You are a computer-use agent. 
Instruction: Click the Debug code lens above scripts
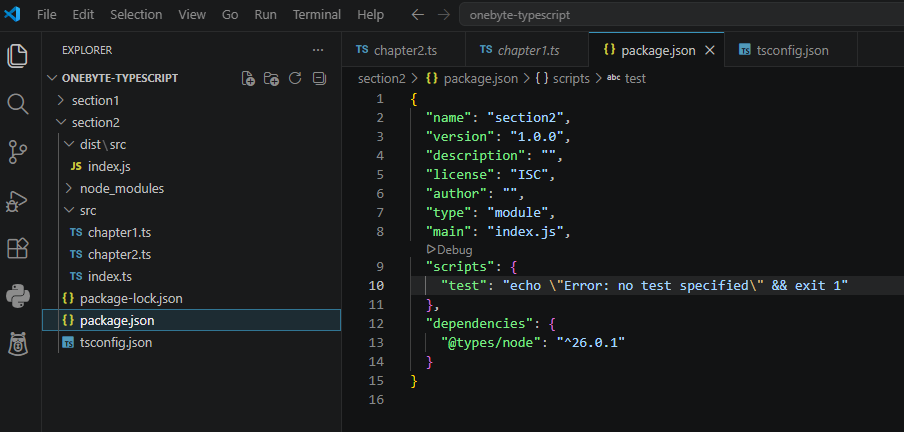click(450, 250)
